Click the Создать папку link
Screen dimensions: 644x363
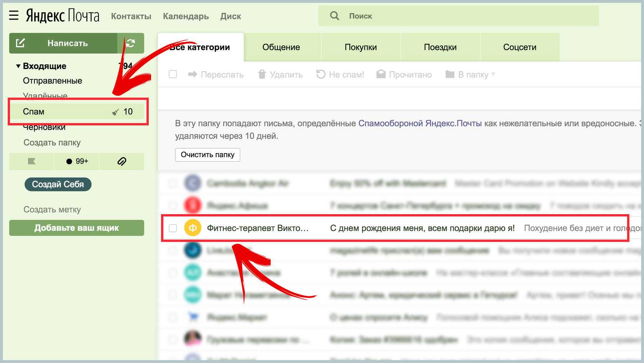click(52, 142)
